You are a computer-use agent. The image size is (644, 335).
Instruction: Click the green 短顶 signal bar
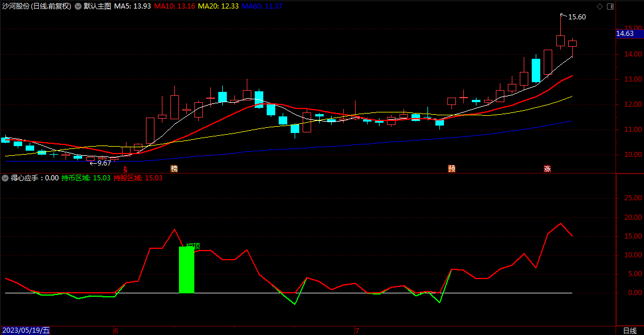click(x=186, y=269)
